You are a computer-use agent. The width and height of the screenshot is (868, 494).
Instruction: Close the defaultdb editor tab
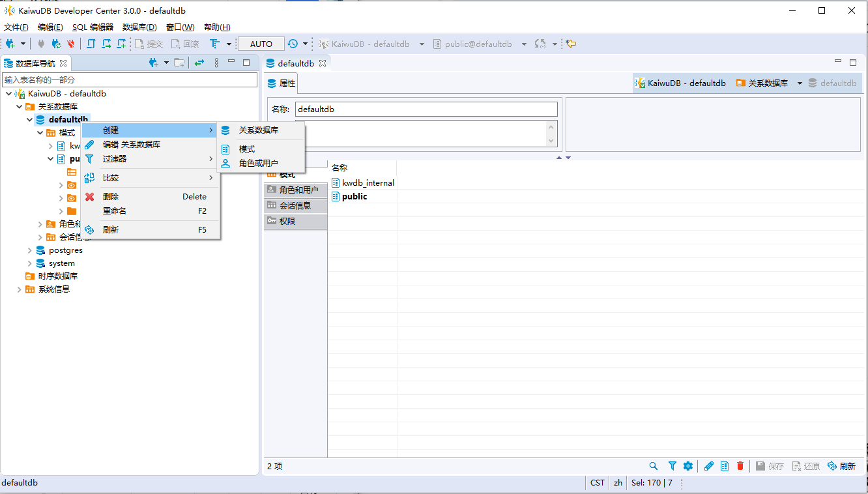(323, 63)
